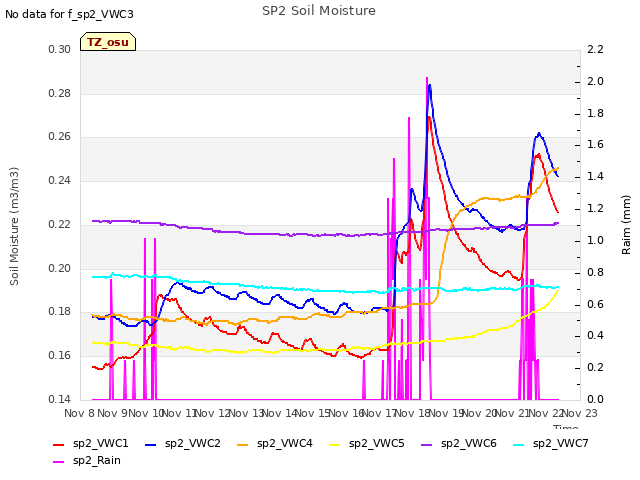Click the sp2_VWC6 purple legend swatch
Image resolution: width=640 pixels, height=480 pixels.
coord(427,444)
